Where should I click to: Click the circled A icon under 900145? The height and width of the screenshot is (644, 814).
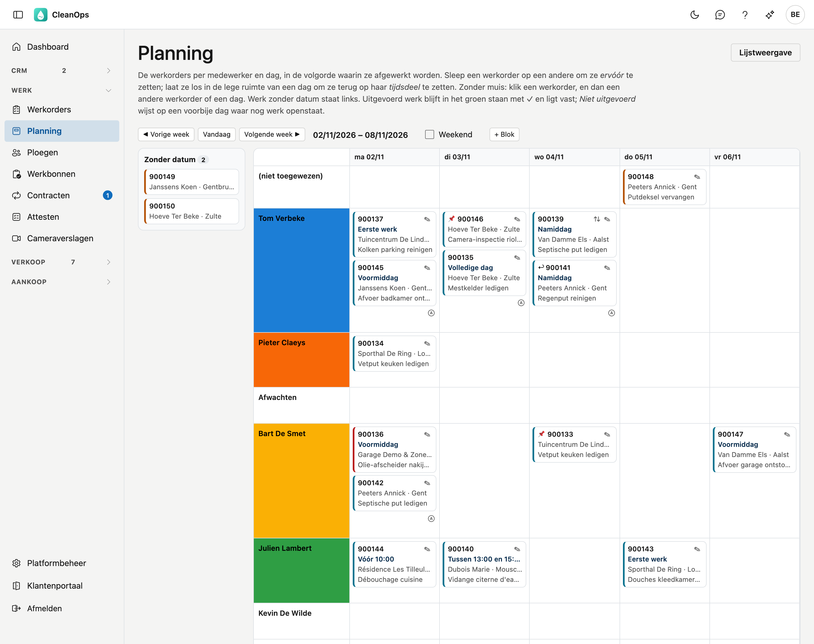pyautogui.click(x=431, y=313)
